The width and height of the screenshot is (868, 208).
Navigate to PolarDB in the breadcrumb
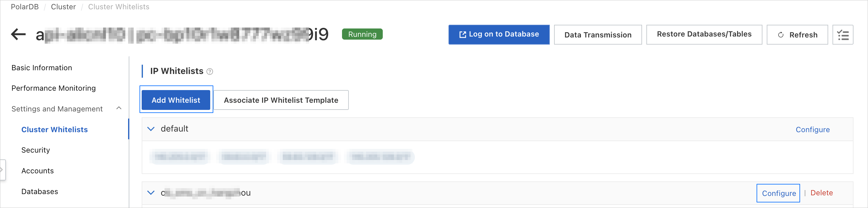click(25, 6)
